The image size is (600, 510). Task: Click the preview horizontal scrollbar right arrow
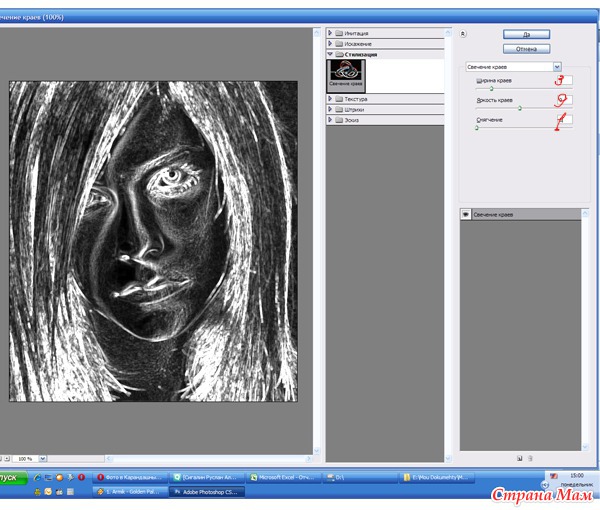point(309,458)
